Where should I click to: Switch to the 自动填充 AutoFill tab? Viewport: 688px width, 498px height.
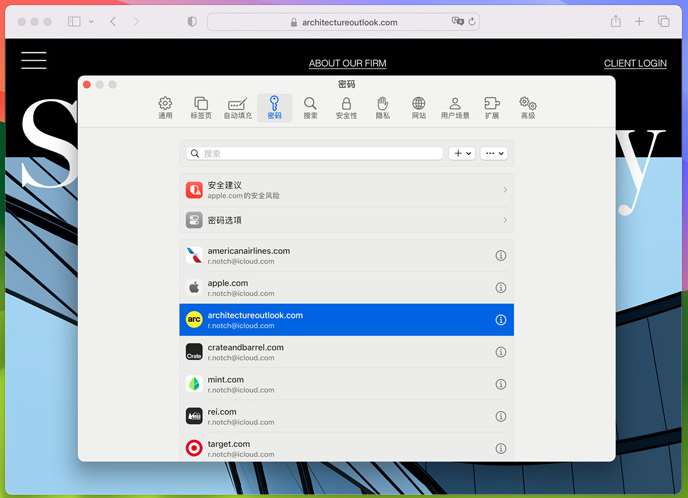[x=238, y=108]
